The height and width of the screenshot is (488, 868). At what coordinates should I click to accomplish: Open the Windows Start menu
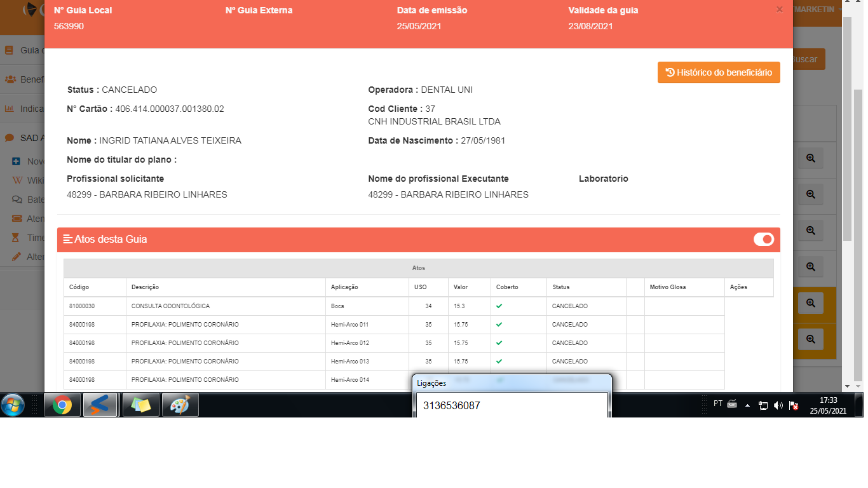13,405
